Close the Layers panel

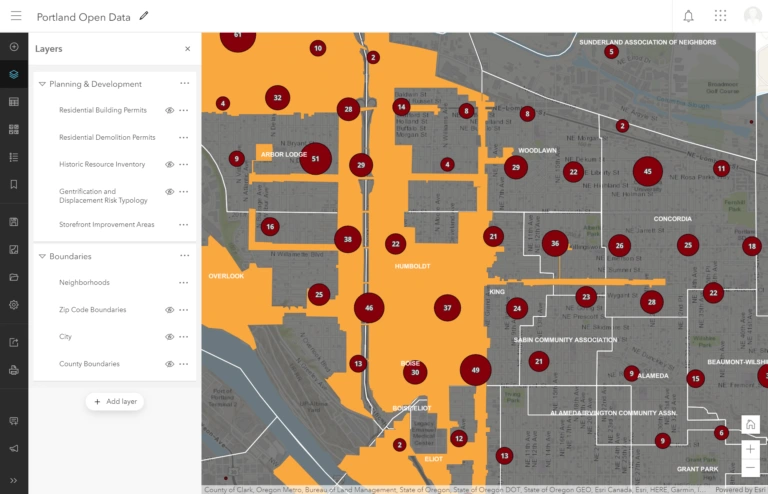click(188, 48)
